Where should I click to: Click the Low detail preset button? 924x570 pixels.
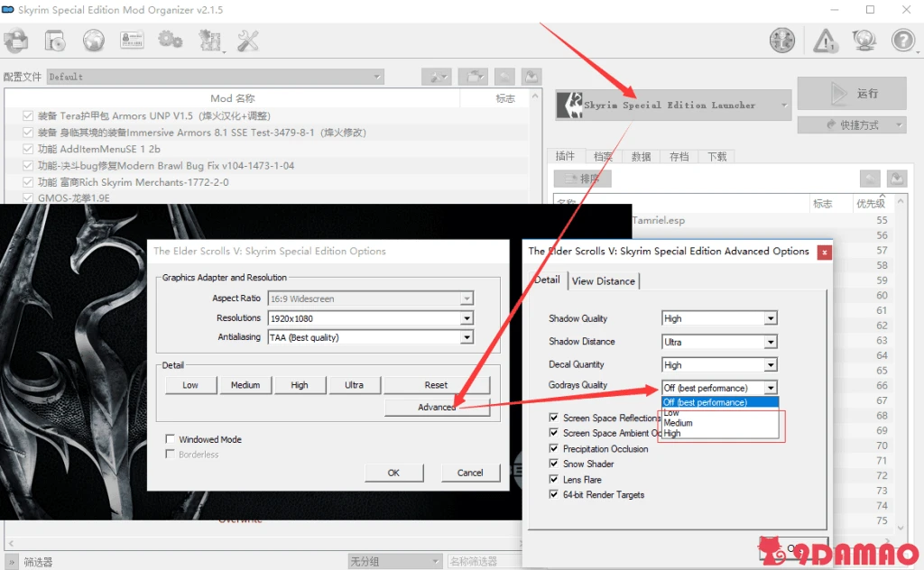190,385
